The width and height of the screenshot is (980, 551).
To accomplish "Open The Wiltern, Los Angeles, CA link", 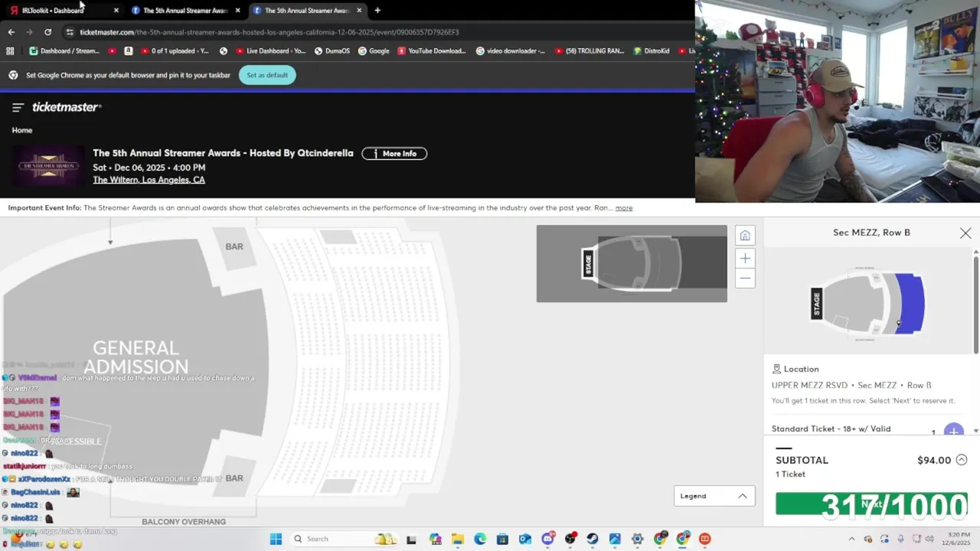I will tap(149, 180).
